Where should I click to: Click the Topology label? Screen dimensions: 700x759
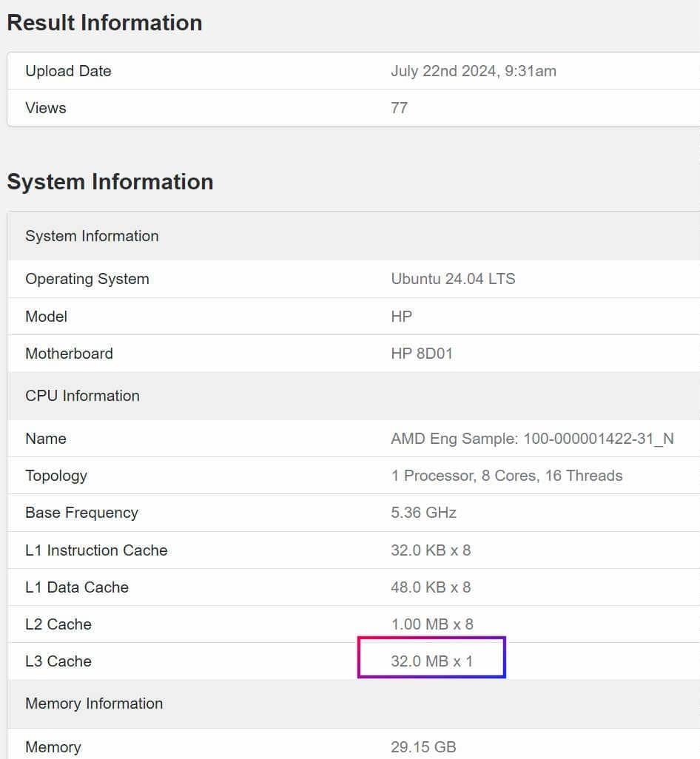pos(56,476)
